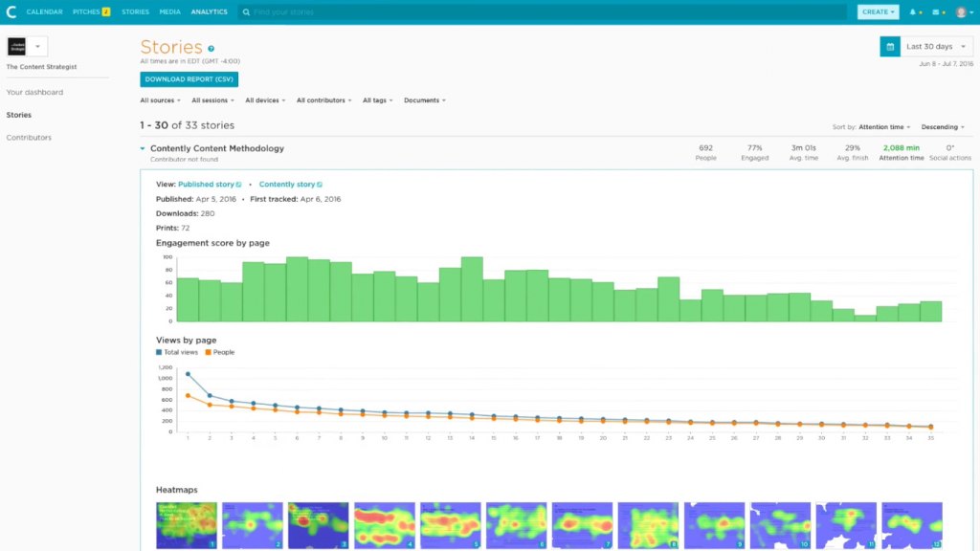This screenshot has height=551, width=980.
Task: Open heatmap thumbnail 9
Action: [x=714, y=525]
